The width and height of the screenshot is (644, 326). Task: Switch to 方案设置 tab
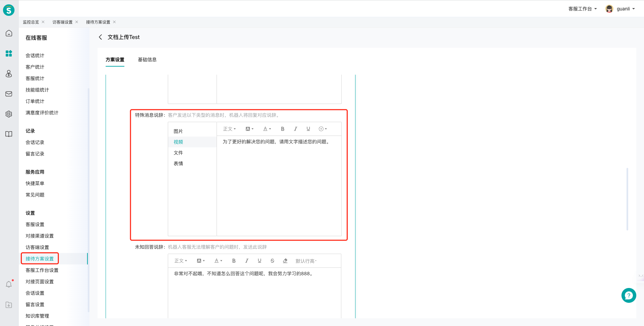[115, 60]
